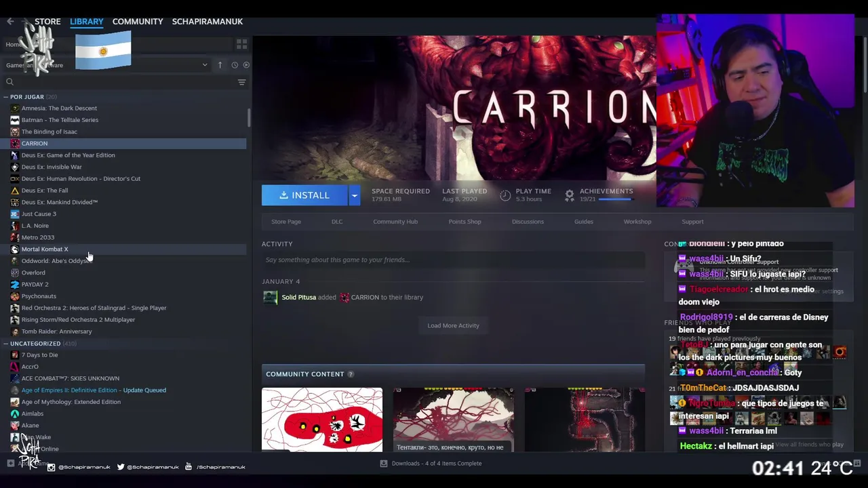Viewport: 868px width, 488px height.
Task: Open the third community content thumbnail
Action: click(x=585, y=420)
